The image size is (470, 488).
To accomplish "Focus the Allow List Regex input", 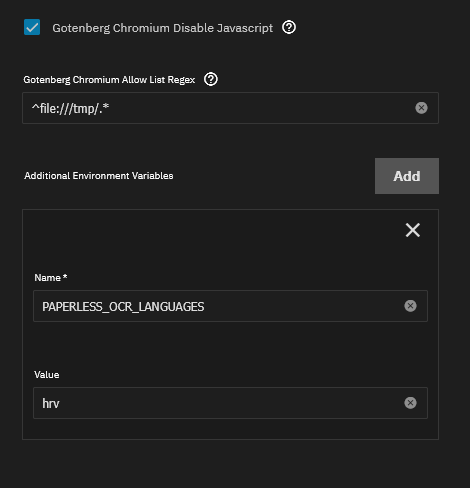I will (230, 108).
